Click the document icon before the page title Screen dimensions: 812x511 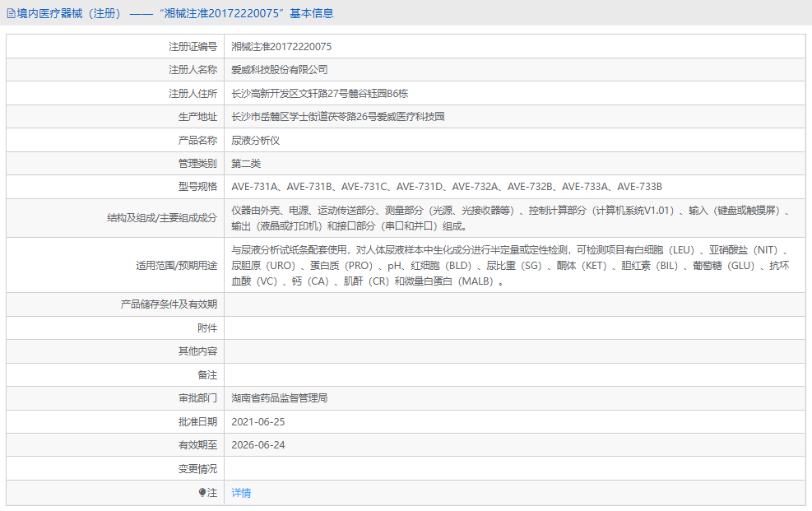(12, 13)
